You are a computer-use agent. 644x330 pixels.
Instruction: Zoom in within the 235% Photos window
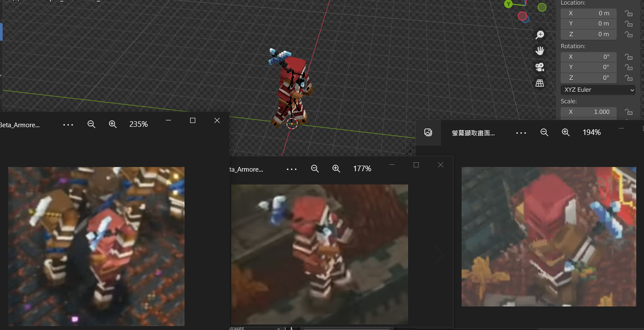(x=113, y=124)
